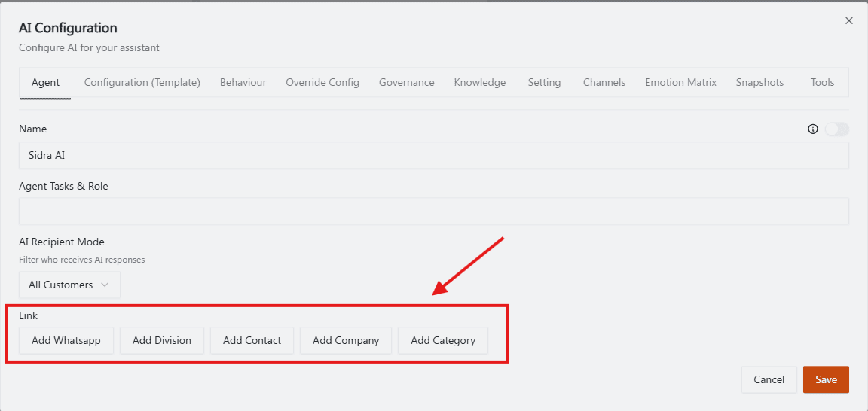Select the Override Config tab

coord(322,82)
